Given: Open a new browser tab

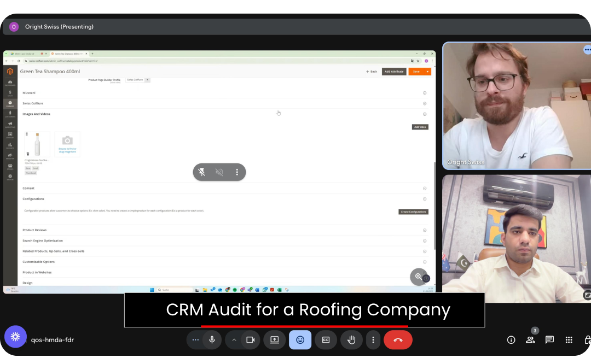Looking at the screenshot, I should pyautogui.click(x=92, y=54).
